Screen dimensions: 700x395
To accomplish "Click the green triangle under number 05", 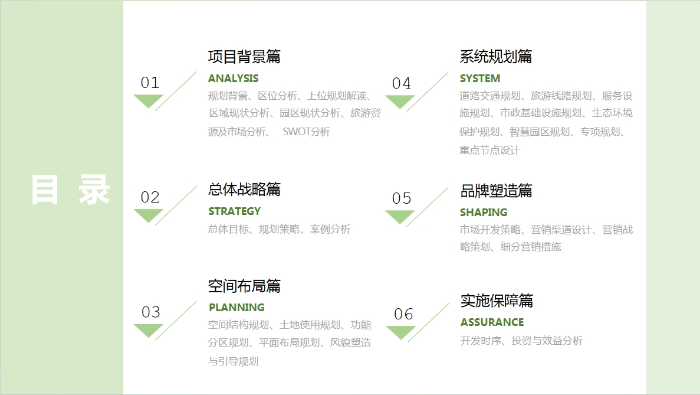I will pos(400,217).
